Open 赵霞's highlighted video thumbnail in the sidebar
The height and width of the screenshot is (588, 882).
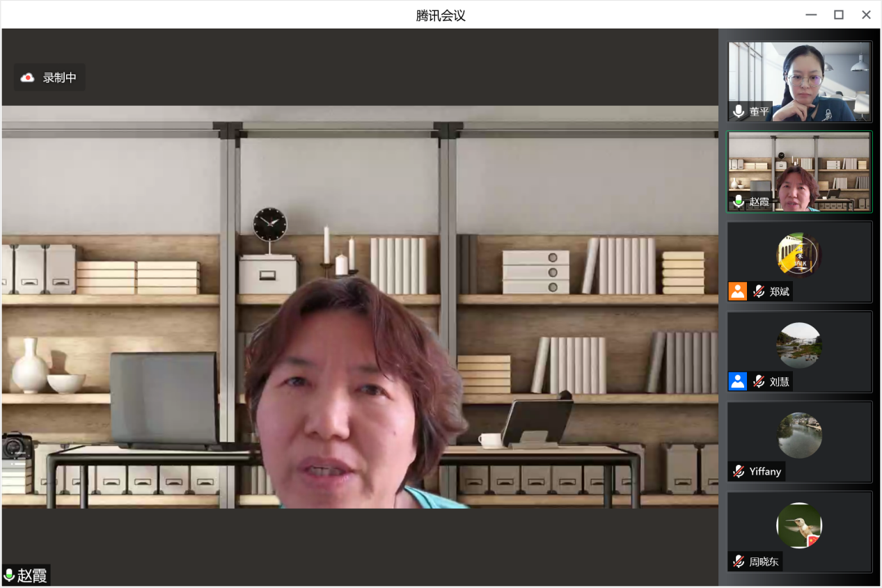[799, 172]
